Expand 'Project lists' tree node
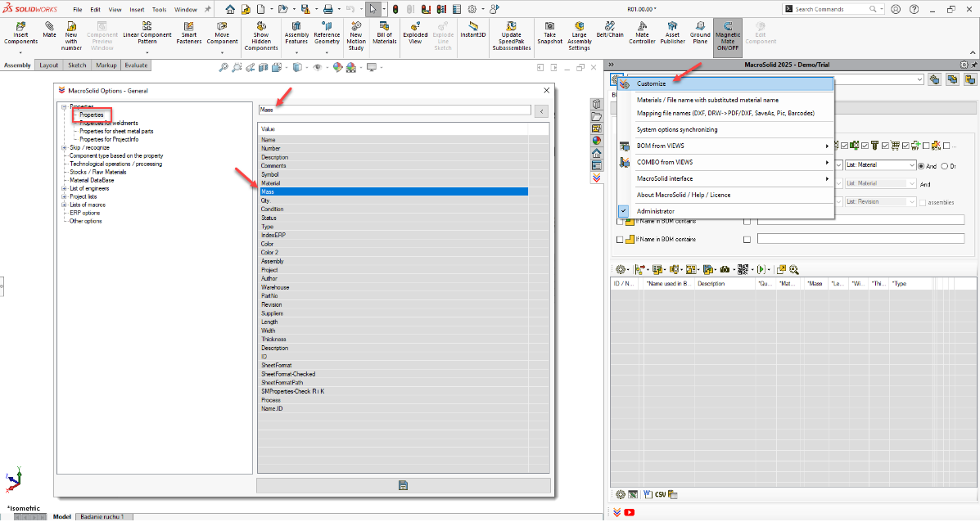The image size is (980, 522). [64, 196]
